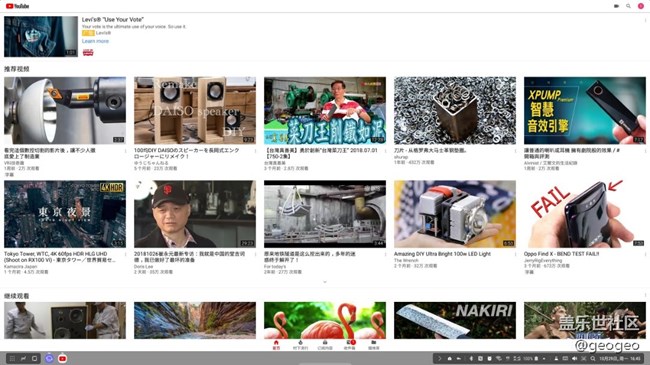Click the JerryRigEverything channel name

[x=543, y=260]
